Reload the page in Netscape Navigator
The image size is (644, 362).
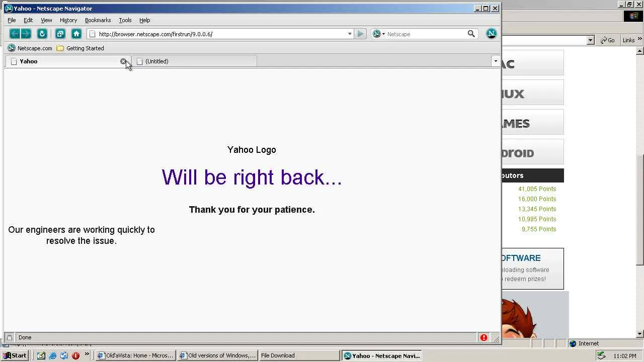coord(42,34)
